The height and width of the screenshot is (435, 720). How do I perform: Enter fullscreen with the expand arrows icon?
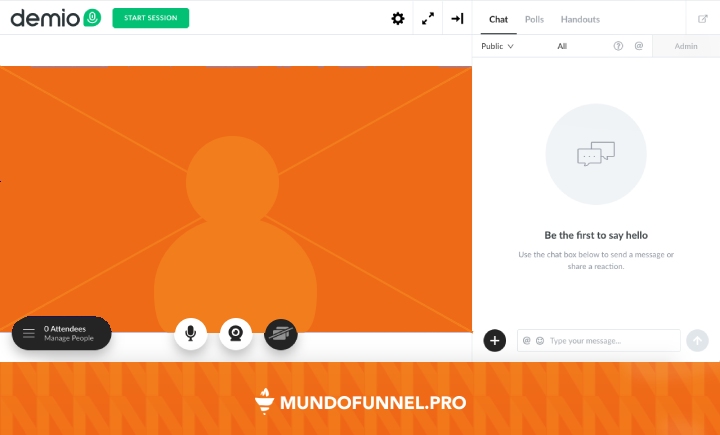pos(428,19)
